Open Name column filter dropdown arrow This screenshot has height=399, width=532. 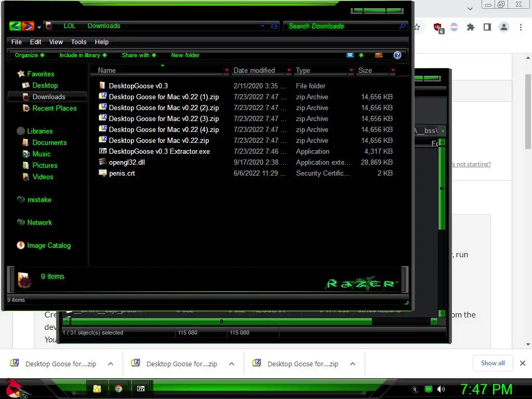tap(227, 70)
